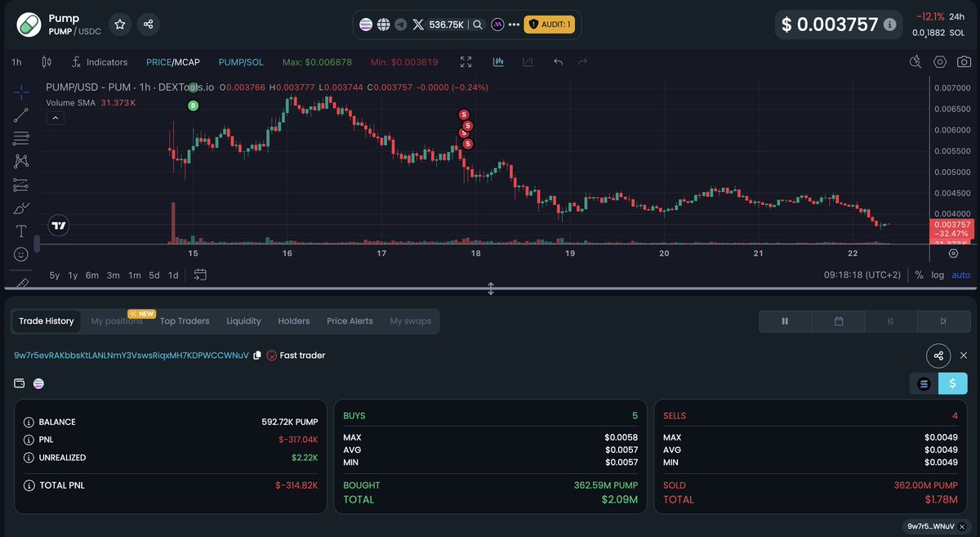This screenshot has width=980, height=537.
Task: Enter fullscreen chart mode
Action: click(466, 62)
